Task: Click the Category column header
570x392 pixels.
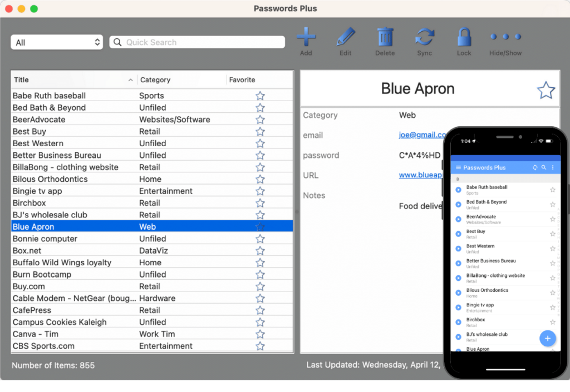Action: click(181, 80)
